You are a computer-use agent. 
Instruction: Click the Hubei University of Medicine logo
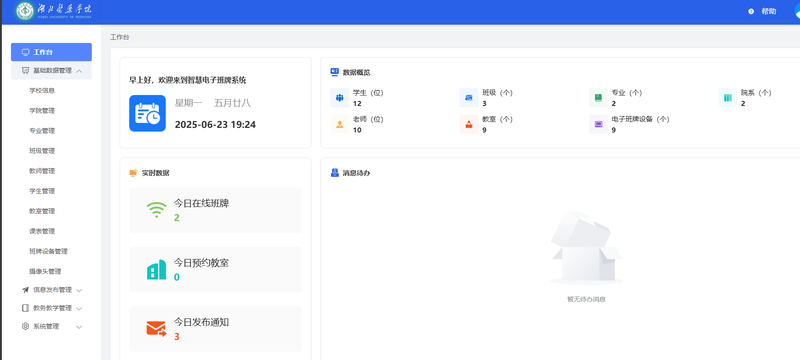pyautogui.click(x=54, y=11)
